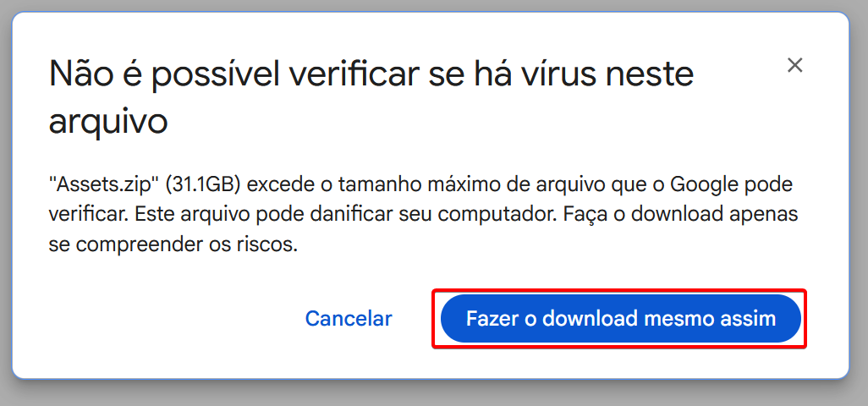The image size is (868, 406).
Task: Confirm downloading Assets.zip anyway
Action: [x=621, y=319]
